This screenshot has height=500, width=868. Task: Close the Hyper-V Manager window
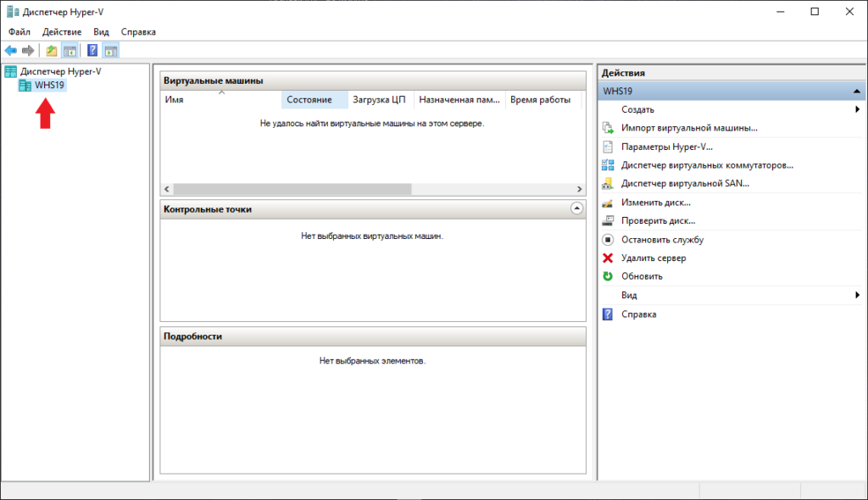point(849,12)
